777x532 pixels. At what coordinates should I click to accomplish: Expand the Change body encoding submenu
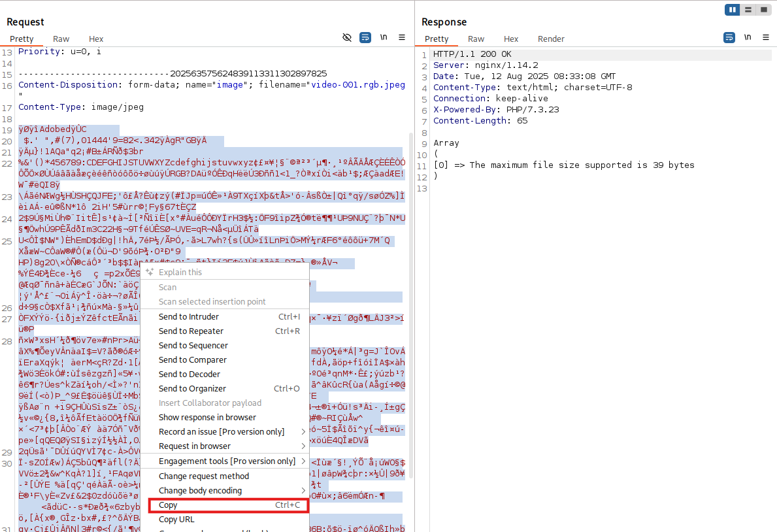pos(200,490)
